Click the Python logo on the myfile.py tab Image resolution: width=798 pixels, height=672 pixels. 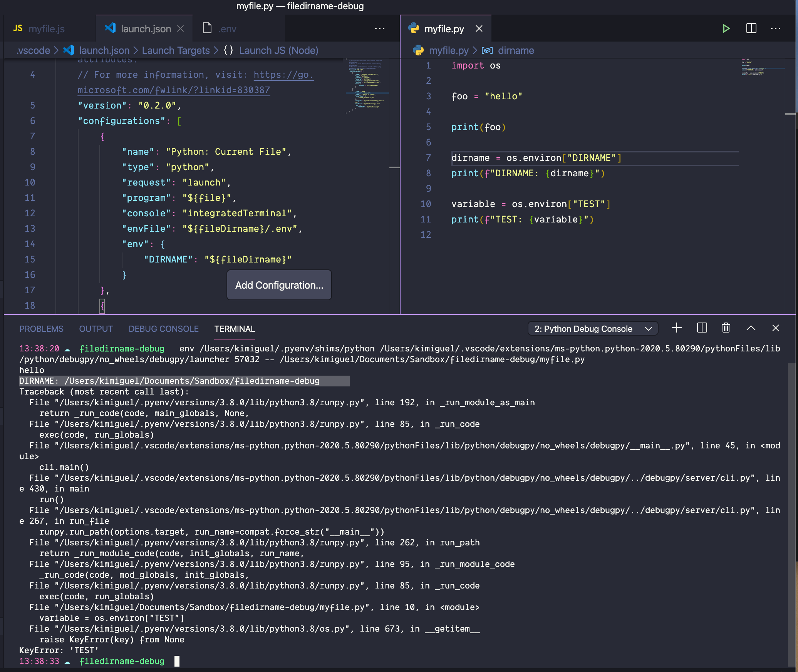pyautogui.click(x=413, y=28)
